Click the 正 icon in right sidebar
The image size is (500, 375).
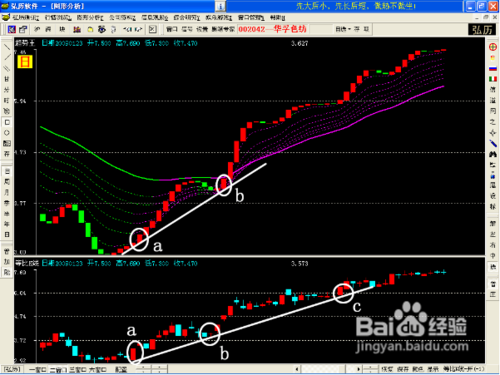(493, 294)
